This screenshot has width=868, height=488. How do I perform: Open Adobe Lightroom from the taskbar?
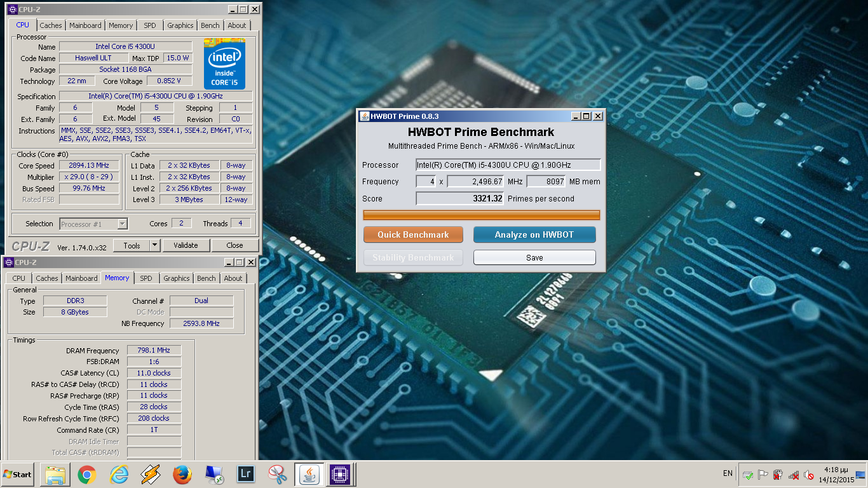pyautogui.click(x=246, y=475)
